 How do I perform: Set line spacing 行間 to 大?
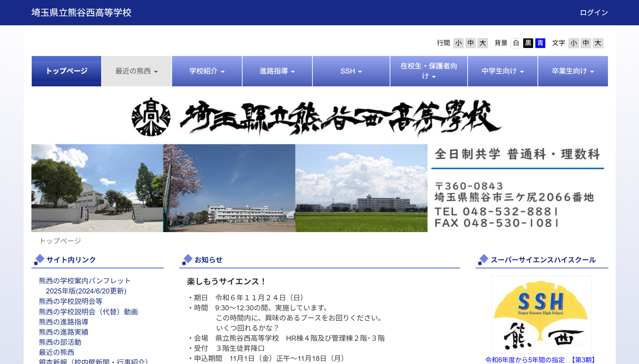[x=483, y=43]
